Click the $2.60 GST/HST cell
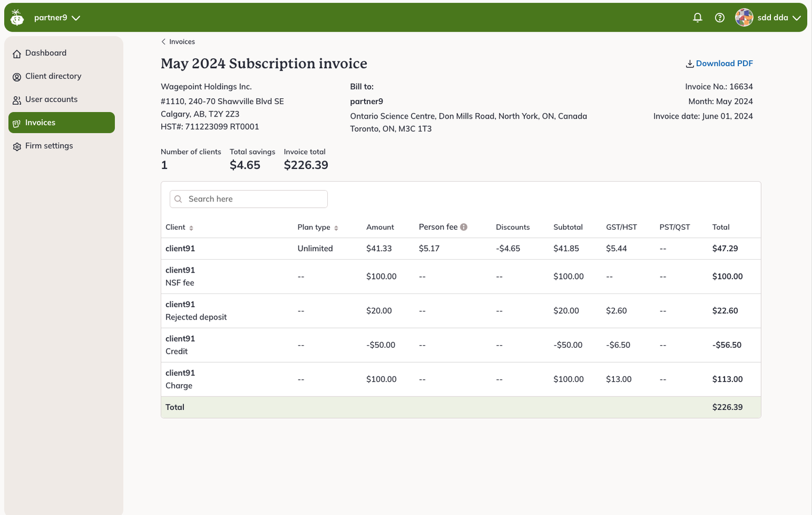Image resolution: width=812 pixels, height=515 pixels. [617, 310]
